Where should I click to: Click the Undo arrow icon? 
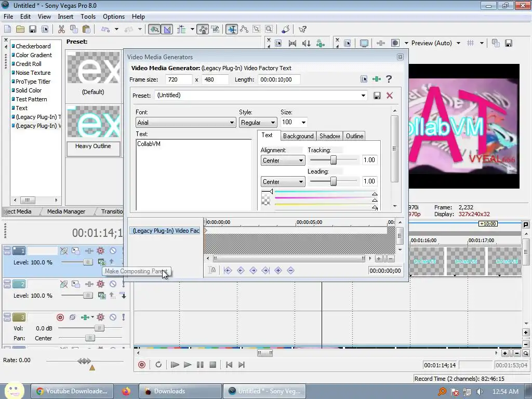[105, 29]
